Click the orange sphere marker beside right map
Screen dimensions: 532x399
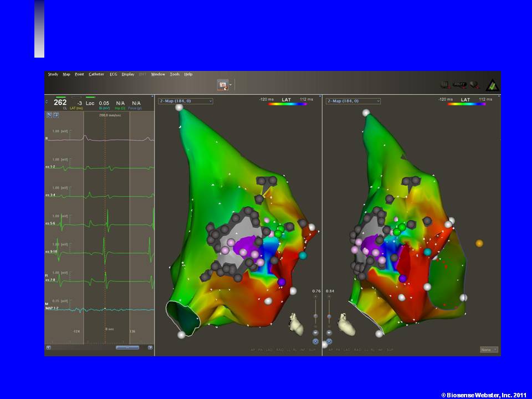(479, 243)
